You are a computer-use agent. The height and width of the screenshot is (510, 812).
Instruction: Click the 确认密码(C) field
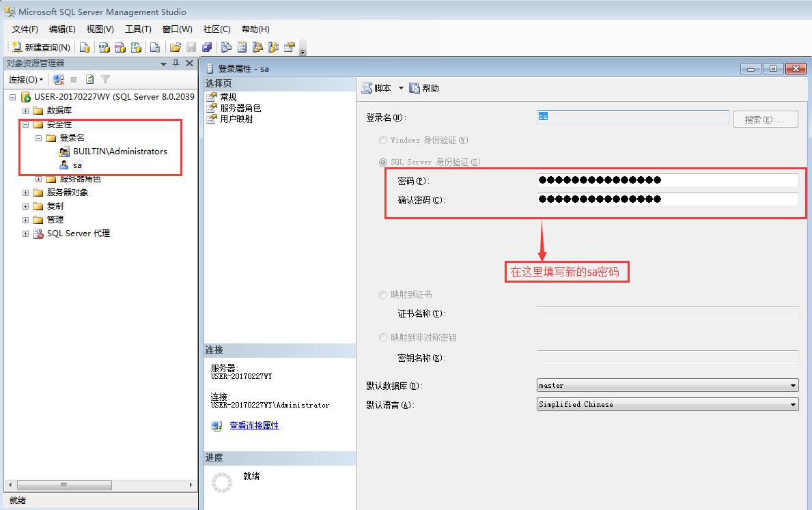coord(667,199)
